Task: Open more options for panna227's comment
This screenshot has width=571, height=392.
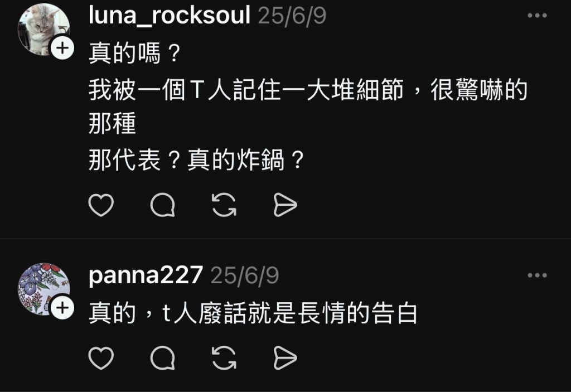Action: pos(537,275)
